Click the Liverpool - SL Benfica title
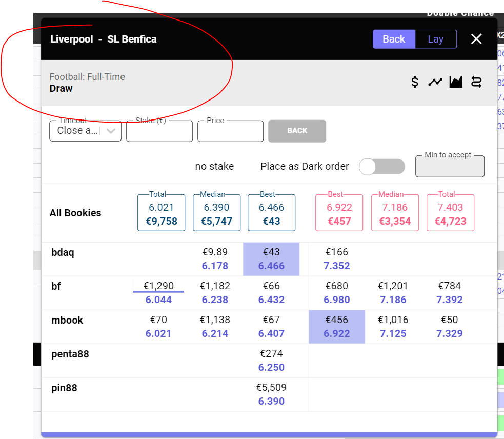 (x=104, y=39)
